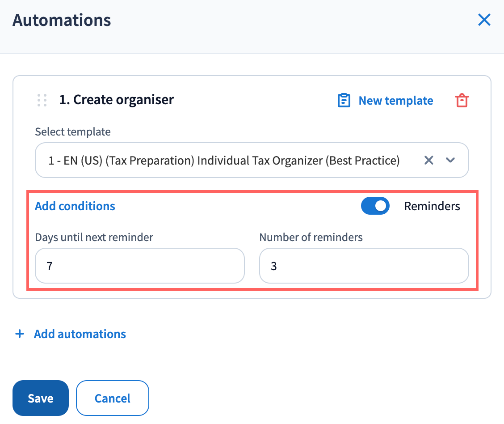This screenshot has width=504, height=424.
Task: Click the plus icon before Add automations
Action: point(20,334)
